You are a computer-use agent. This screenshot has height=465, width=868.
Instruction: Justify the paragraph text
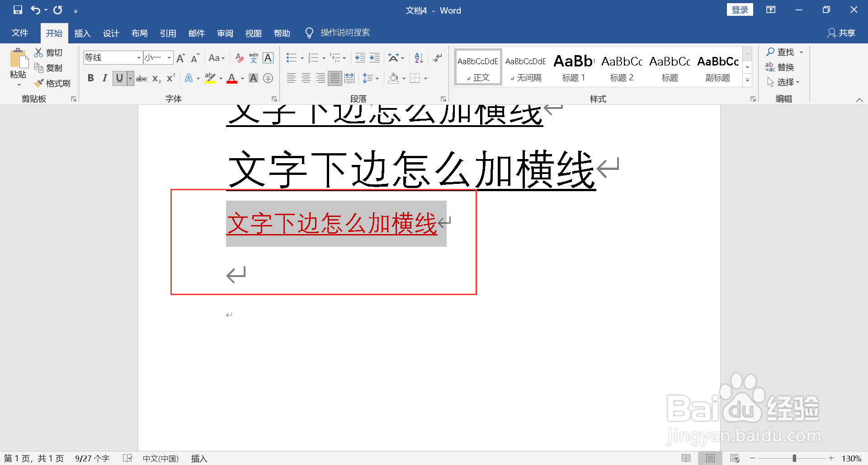tap(335, 79)
